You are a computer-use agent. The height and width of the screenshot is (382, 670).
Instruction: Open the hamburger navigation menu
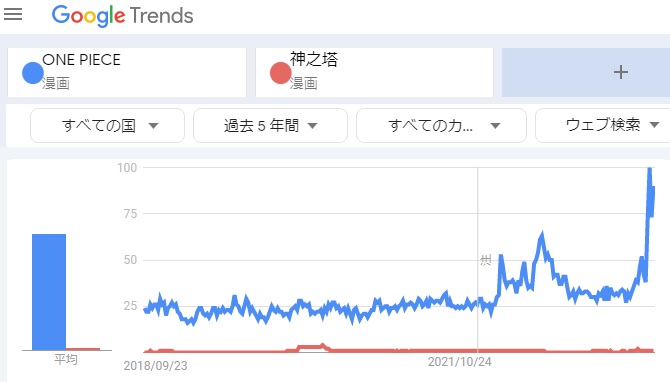(x=13, y=14)
